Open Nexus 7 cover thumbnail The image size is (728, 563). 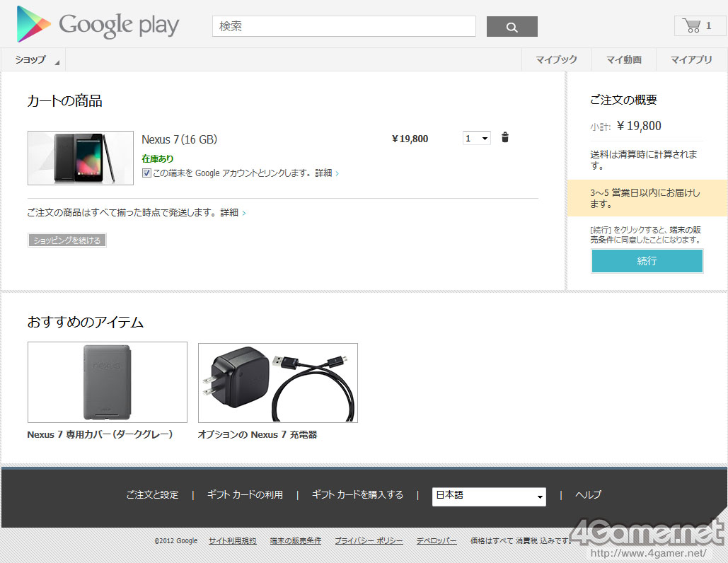108,382
